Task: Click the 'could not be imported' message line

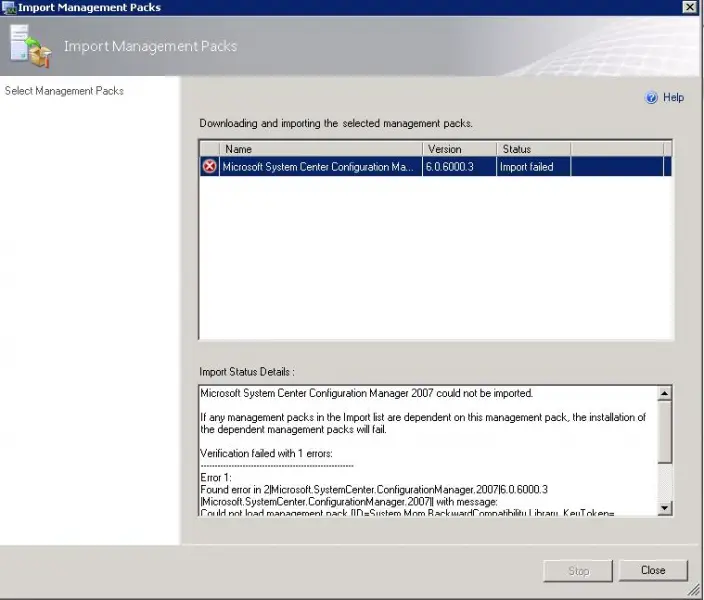Action: pos(366,393)
